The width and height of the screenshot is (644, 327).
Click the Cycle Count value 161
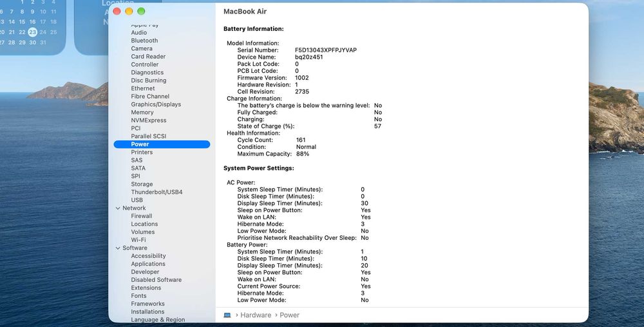pyautogui.click(x=301, y=140)
